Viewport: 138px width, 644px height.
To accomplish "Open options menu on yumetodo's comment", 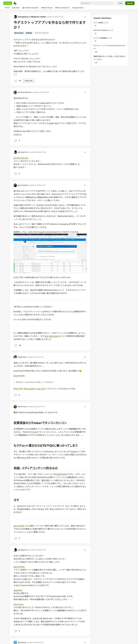I will click(85, 185).
